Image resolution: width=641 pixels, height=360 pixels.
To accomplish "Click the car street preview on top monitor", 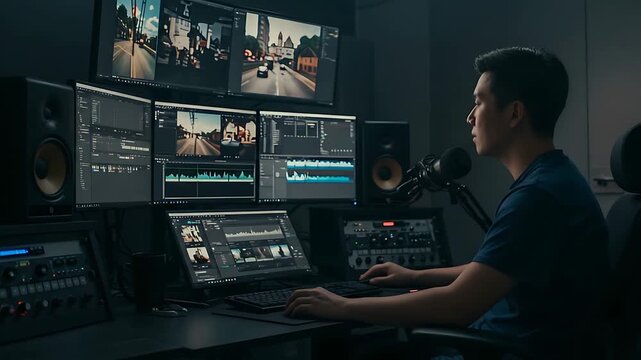I will coord(280,56).
